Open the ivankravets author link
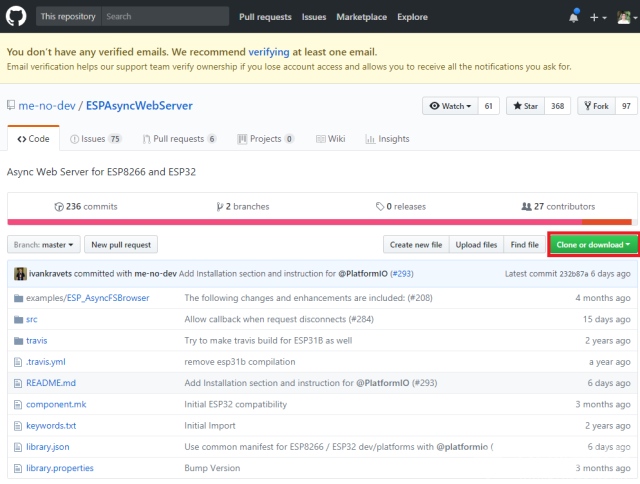Image resolution: width=640 pixels, height=484 pixels. [x=50, y=273]
